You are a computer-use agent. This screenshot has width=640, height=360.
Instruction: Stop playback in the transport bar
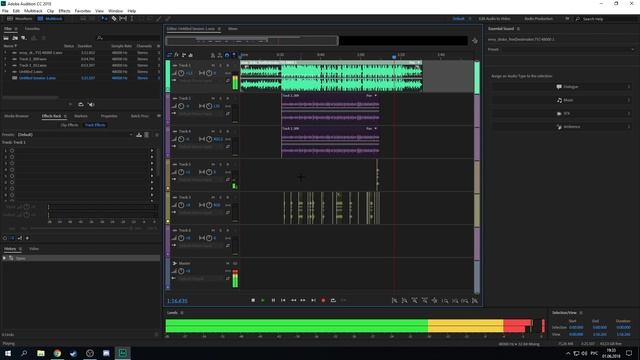[253, 300]
